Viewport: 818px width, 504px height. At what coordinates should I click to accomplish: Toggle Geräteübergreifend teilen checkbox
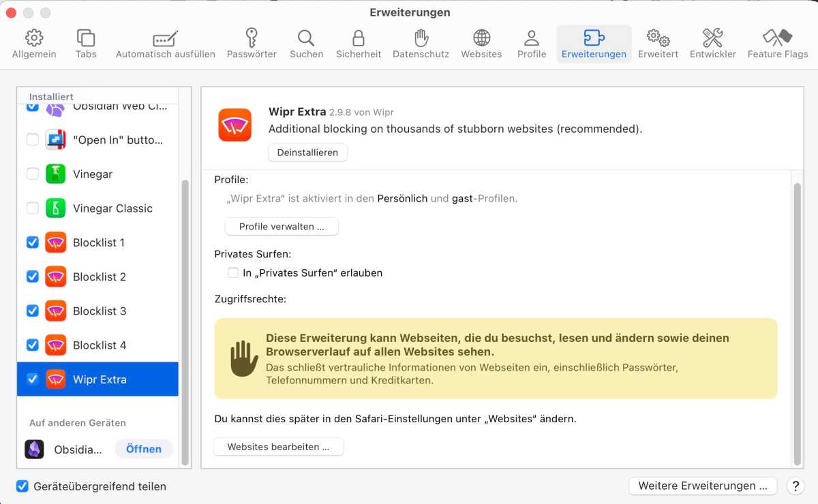pos(22,486)
